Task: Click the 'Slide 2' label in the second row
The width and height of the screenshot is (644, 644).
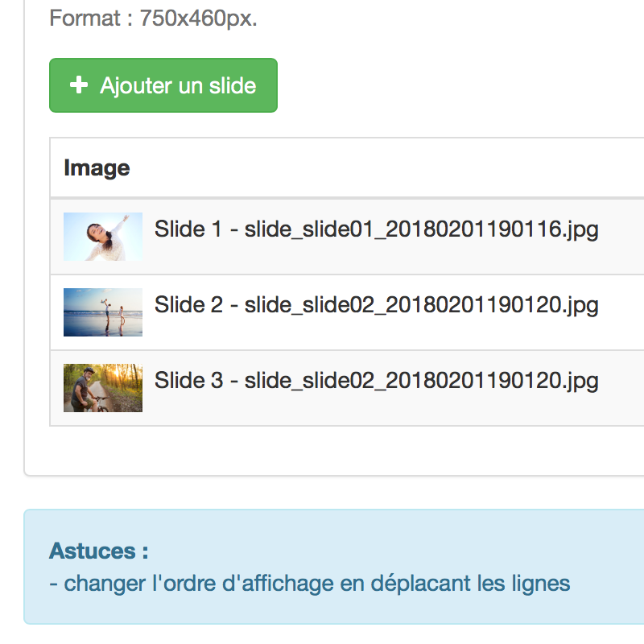Action: click(x=188, y=304)
